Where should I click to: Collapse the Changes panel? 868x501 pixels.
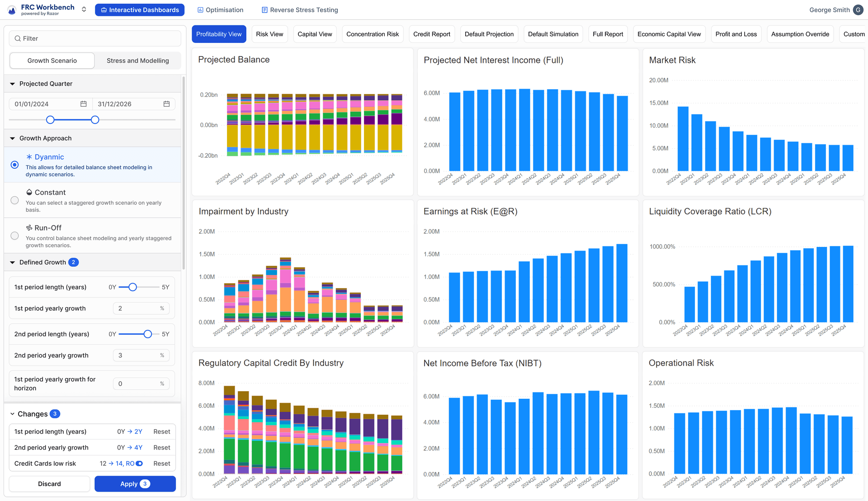point(13,414)
